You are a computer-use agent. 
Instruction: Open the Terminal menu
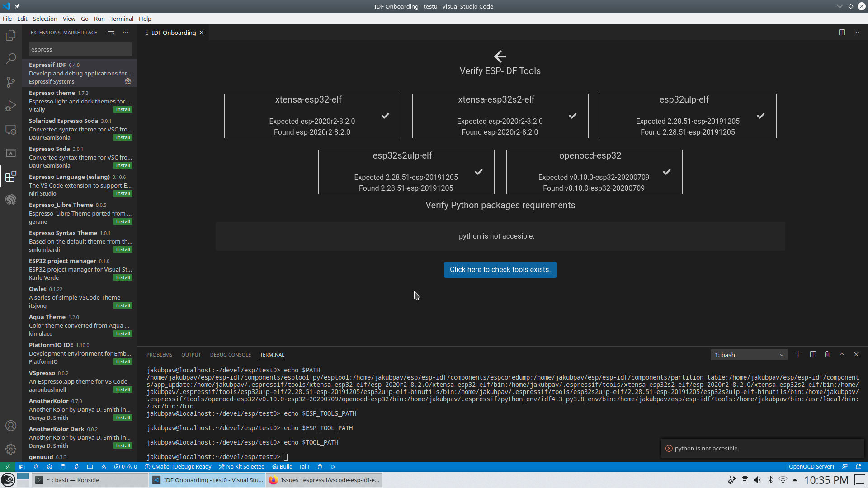[121, 19]
